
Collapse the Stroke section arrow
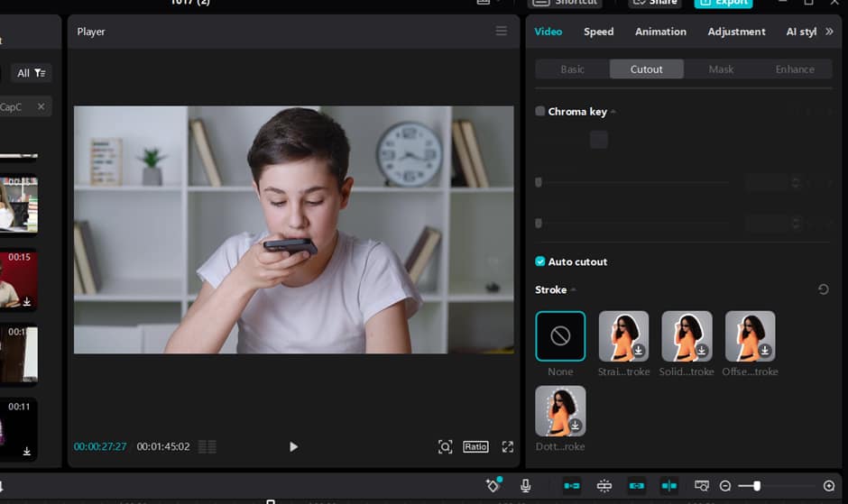click(x=574, y=289)
